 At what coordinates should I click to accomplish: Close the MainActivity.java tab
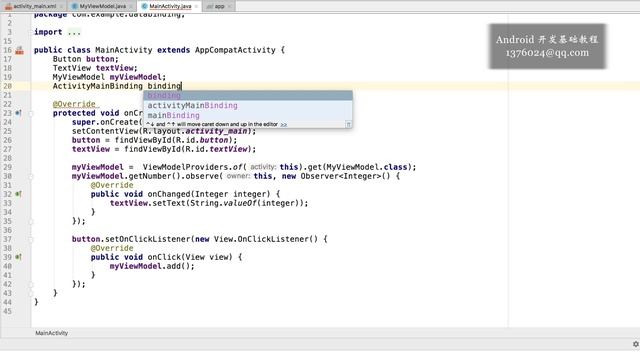[196, 7]
